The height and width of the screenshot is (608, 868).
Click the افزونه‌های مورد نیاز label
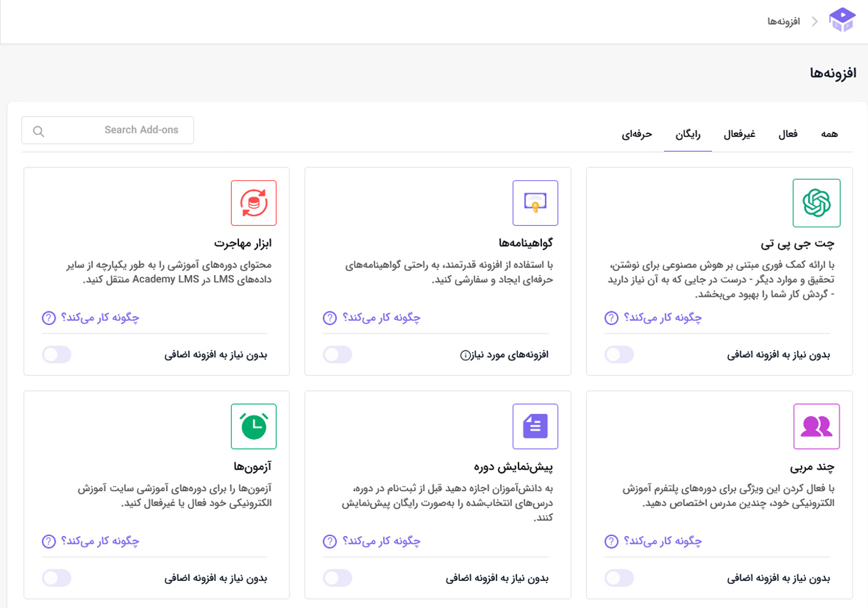click(x=510, y=355)
